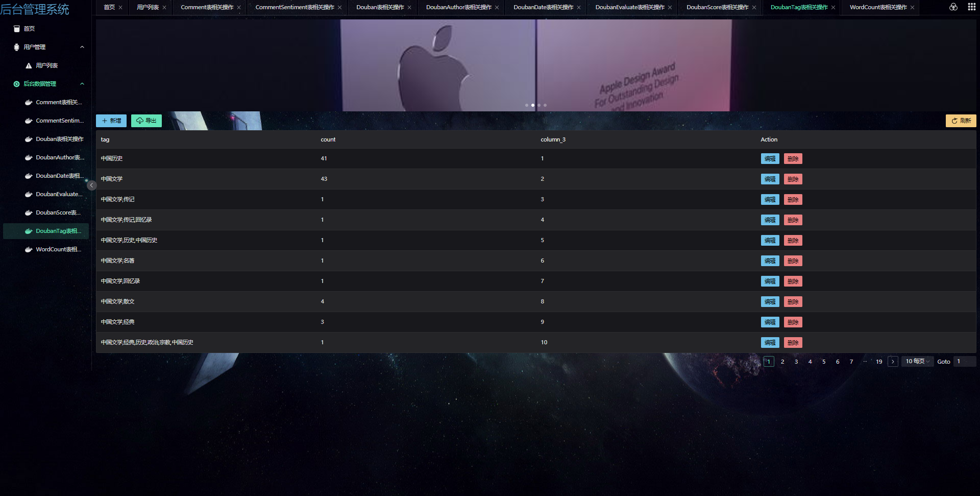Click icon beside DoubanEvaluate sidebar item
This screenshot has width=980, height=496.
pyautogui.click(x=29, y=194)
